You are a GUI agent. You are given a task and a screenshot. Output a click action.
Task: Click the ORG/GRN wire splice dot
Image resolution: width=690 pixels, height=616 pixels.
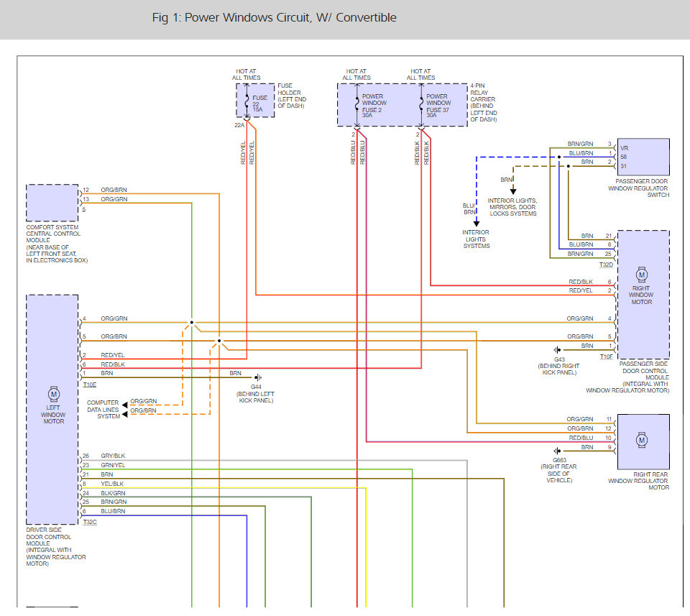click(x=191, y=323)
